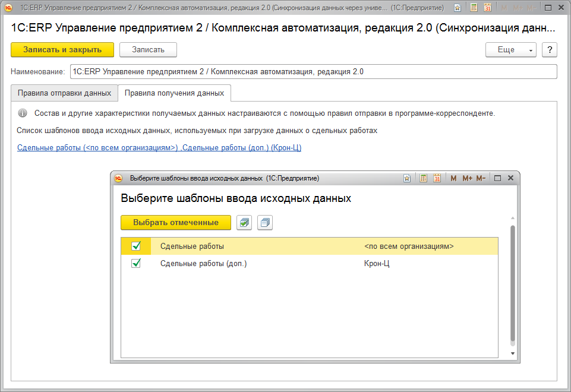Open calendar from the dialog title bar

pyautogui.click(x=437, y=178)
